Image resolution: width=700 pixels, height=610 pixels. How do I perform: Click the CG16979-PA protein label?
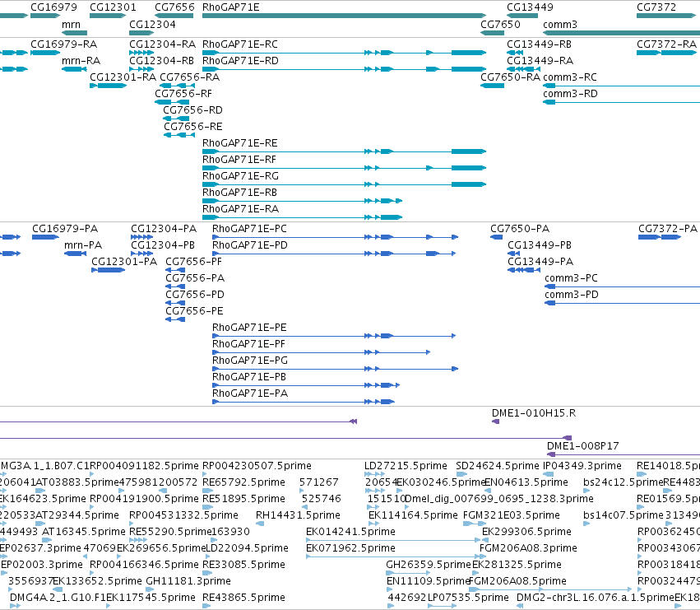pos(65,229)
